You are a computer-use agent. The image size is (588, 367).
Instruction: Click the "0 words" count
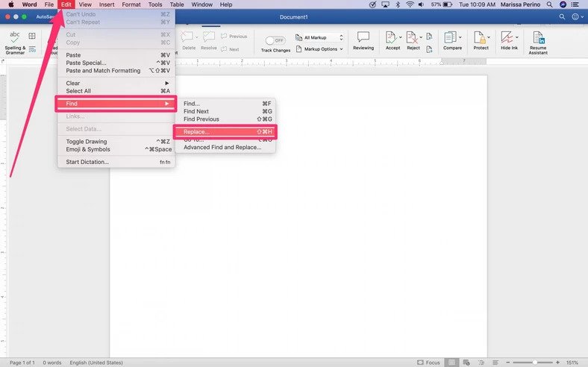pos(51,363)
